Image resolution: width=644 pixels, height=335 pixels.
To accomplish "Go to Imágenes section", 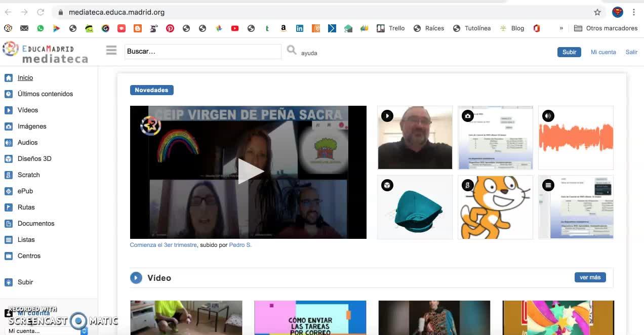I will pos(32,127).
